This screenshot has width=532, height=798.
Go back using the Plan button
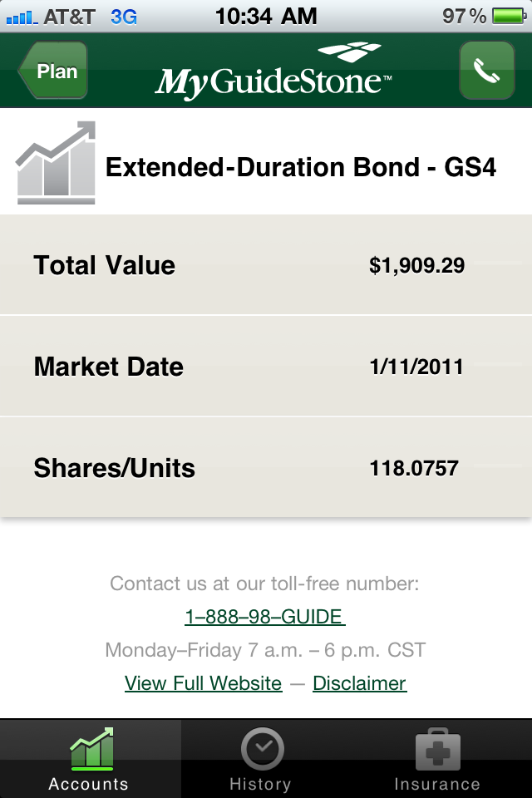[53, 71]
